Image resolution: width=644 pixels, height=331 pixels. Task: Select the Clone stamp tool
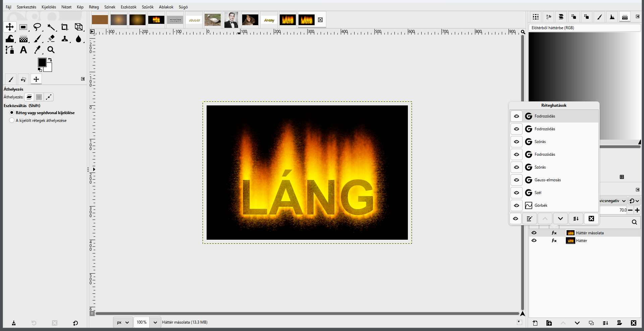65,39
